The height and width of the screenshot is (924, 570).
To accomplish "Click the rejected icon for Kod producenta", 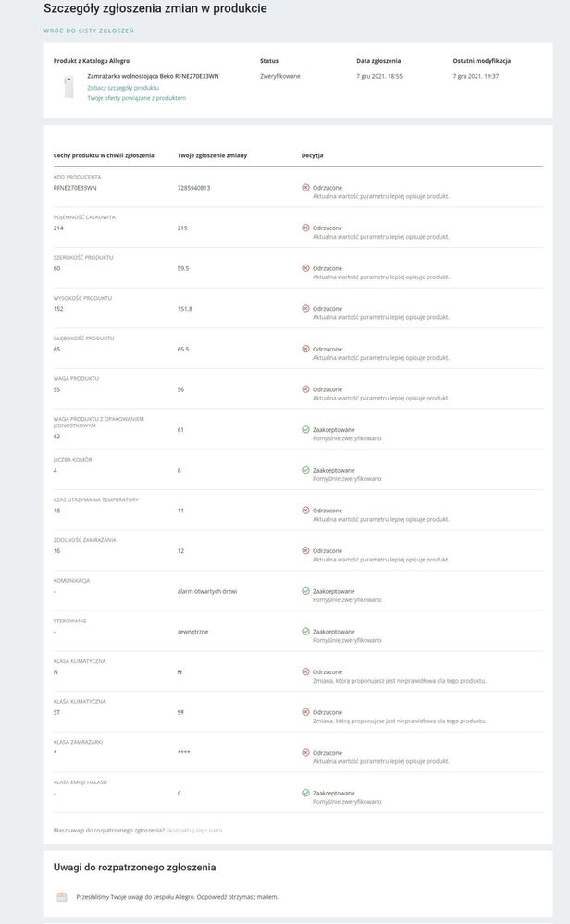I will [305, 188].
